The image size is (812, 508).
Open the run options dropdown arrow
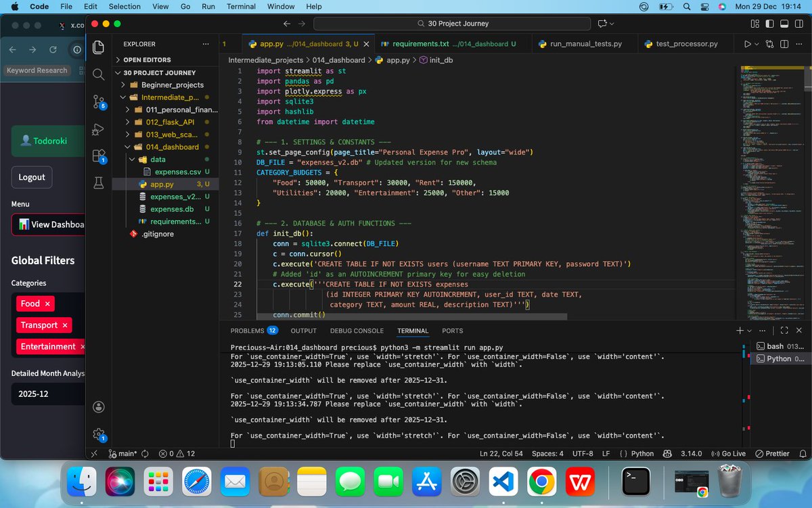(756, 44)
